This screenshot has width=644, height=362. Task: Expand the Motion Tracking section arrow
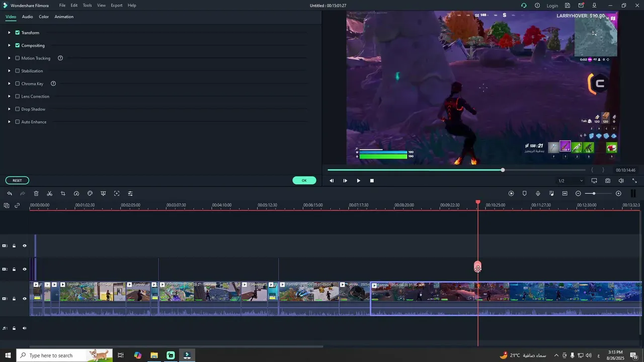tap(9, 58)
